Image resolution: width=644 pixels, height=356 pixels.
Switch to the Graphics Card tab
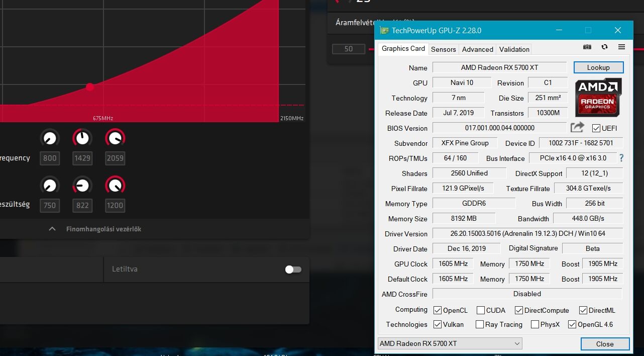click(x=403, y=48)
